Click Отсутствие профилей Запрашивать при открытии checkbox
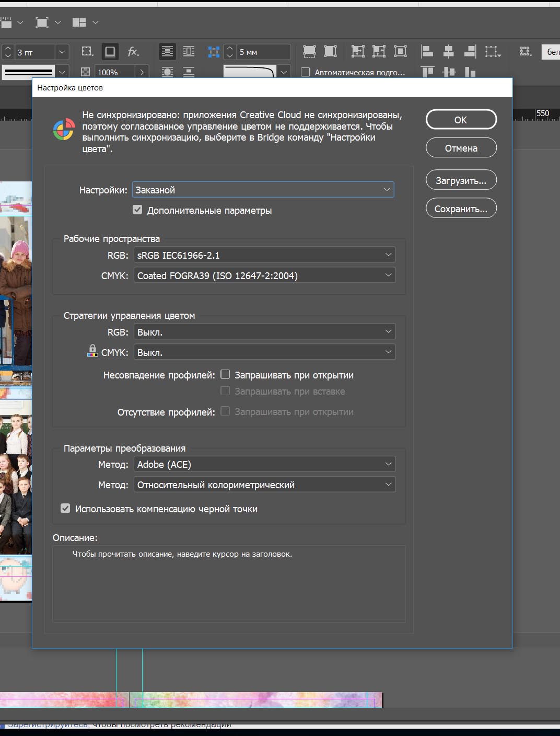 (x=225, y=411)
